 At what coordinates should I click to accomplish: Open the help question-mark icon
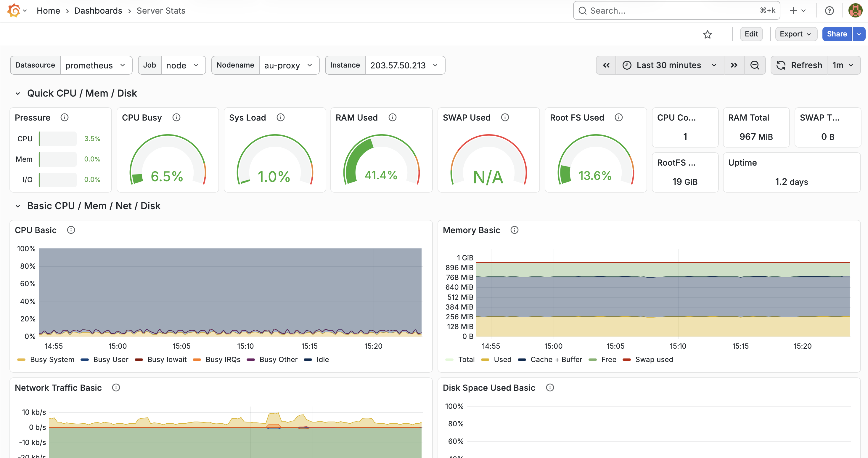(x=829, y=11)
